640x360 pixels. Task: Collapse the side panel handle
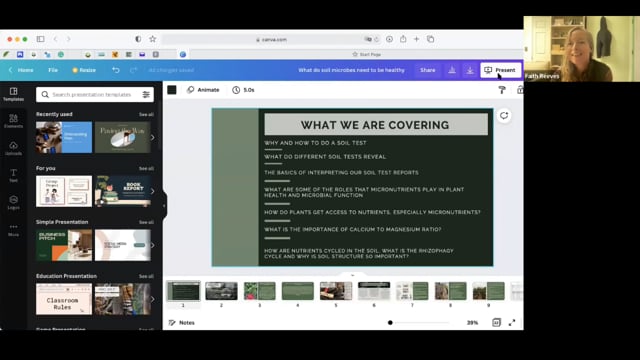[x=164, y=205]
